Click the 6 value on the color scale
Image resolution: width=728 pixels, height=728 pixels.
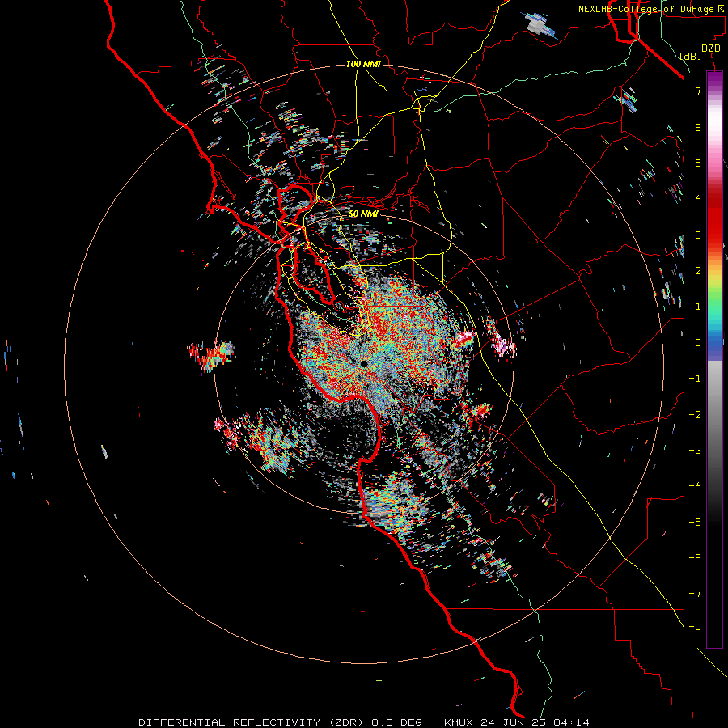(698, 127)
